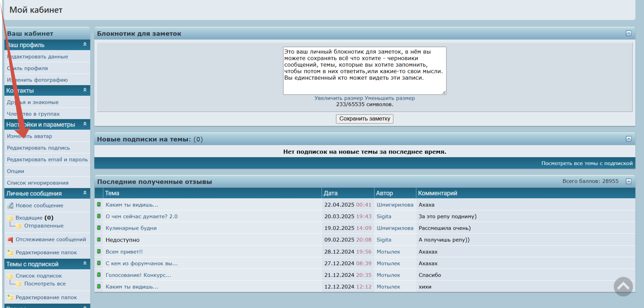Open Членство в группах in the sidebar
The height and width of the screenshot is (308, 644).
click(33, 114)
